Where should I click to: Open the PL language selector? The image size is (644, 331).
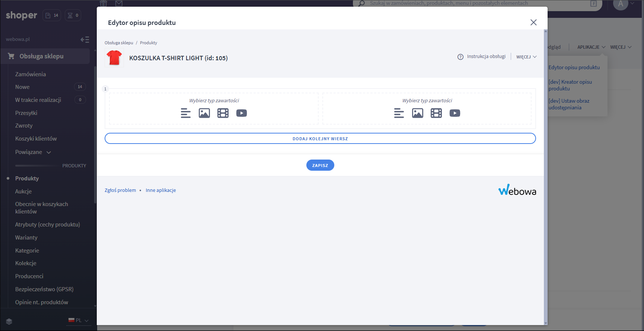(79, 320)
